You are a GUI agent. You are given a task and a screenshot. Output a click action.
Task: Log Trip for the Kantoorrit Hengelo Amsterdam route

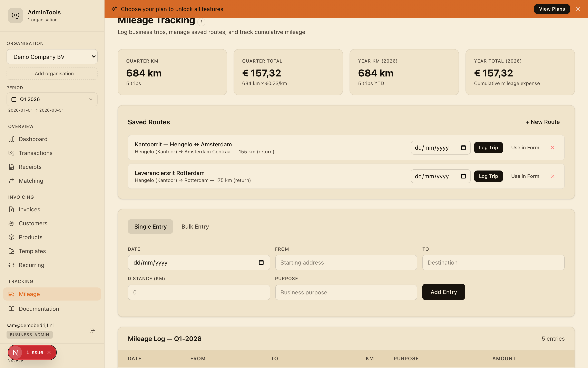[488, 147]
